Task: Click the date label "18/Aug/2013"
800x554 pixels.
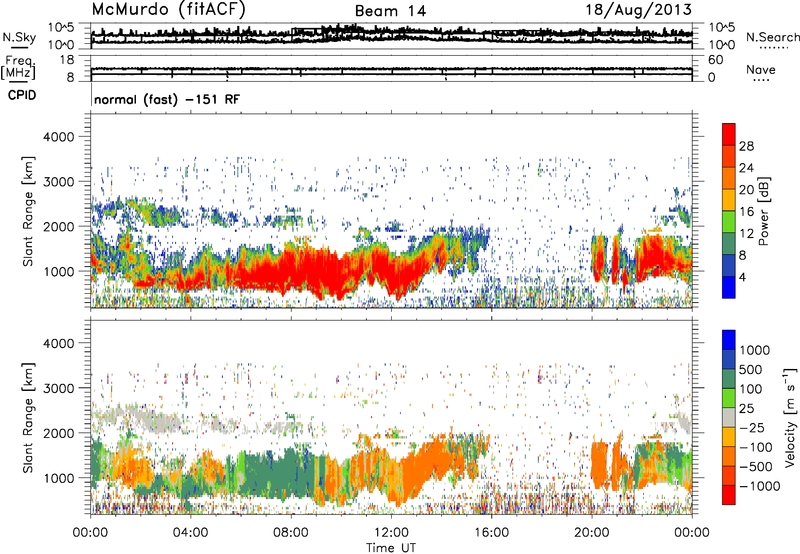Action: tap(639, 10)
